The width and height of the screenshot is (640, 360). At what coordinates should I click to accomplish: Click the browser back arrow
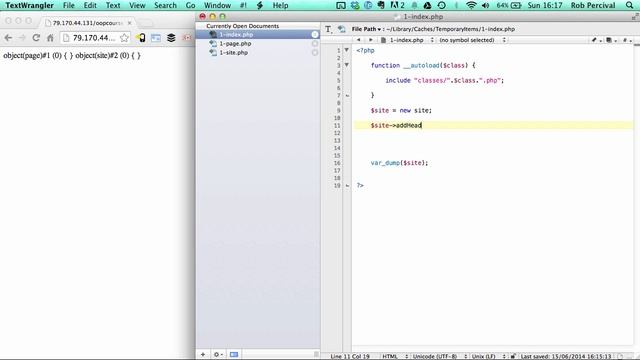pyautogui.click(x=8, y=38)
